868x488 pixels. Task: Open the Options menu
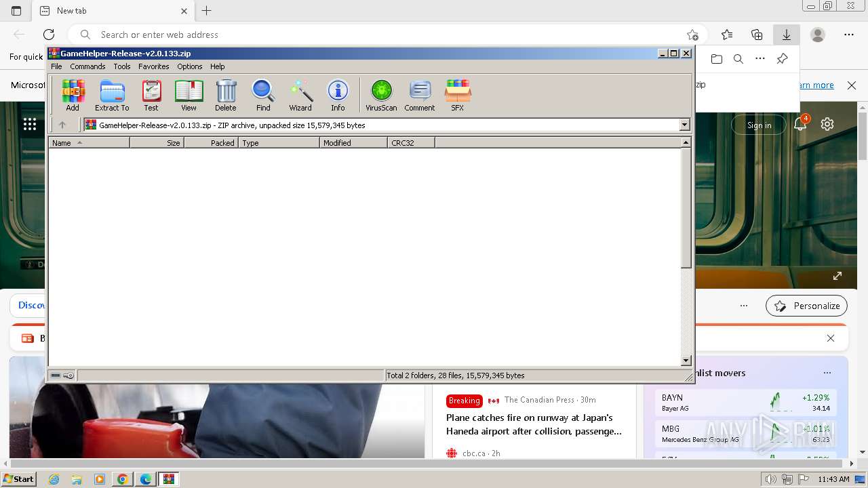coord(190,66)
